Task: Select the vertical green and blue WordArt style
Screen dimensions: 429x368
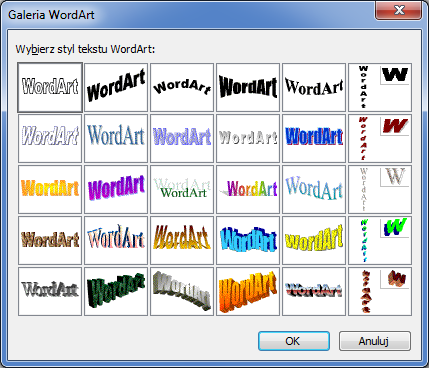Action: click(x=380, y=240)
